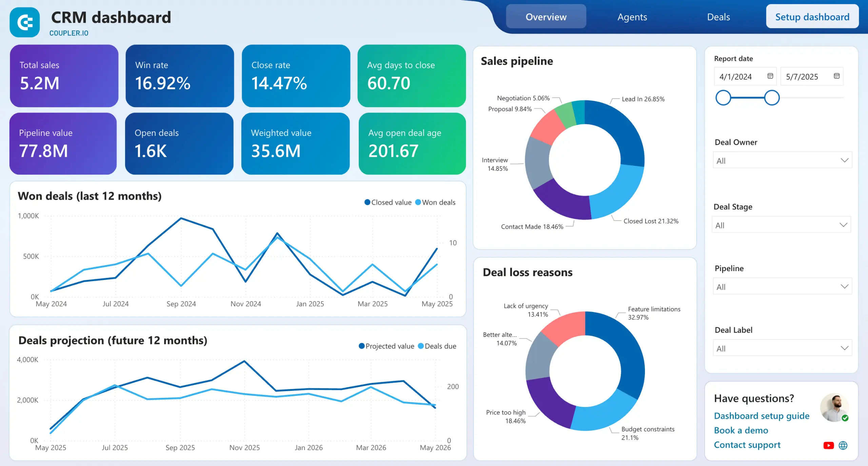Open the YouTube icon link
This screenshot has width=868, height=466.
coord(828,445)
